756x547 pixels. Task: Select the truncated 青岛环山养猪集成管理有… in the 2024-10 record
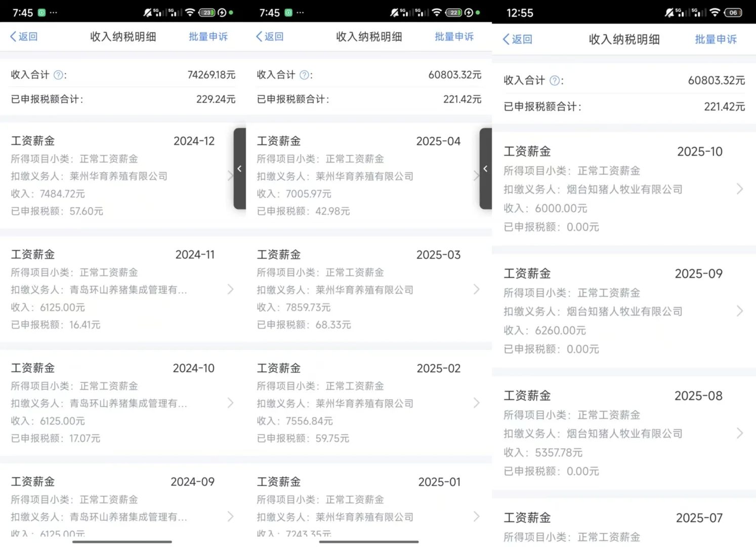(129, 403)
